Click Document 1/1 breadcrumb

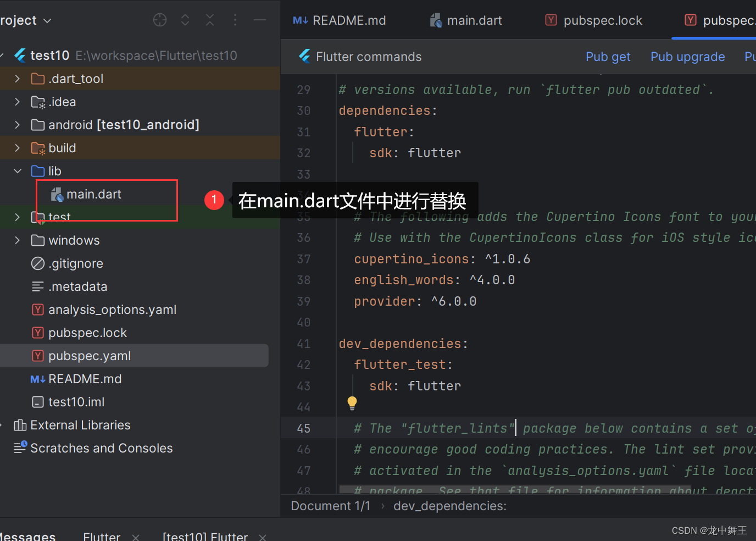pos(330,506)
